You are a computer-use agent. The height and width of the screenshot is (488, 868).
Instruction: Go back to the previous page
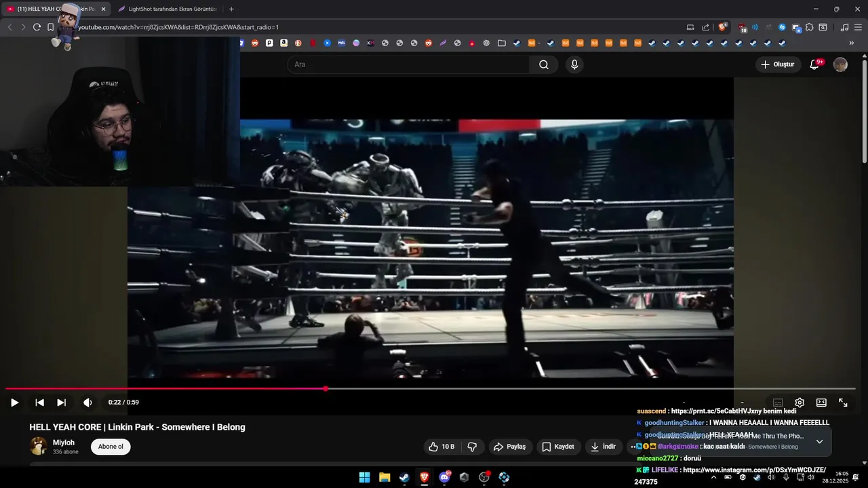[9, 27]
